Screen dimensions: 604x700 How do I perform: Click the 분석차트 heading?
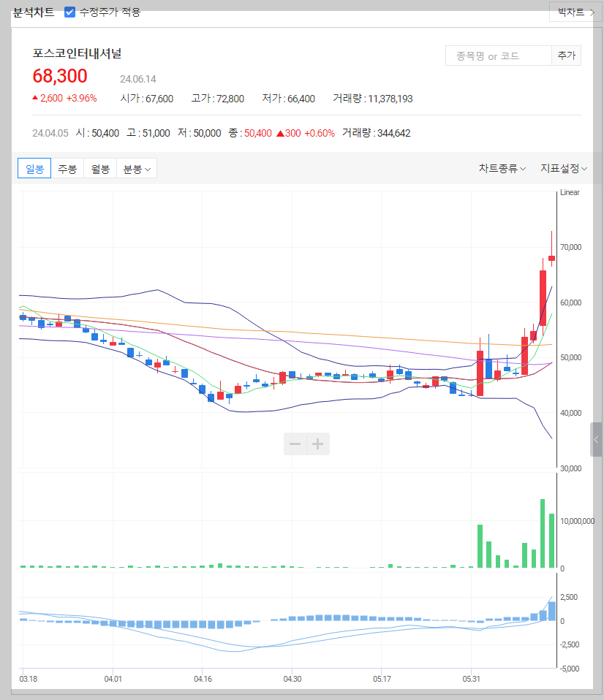point(34,12)
